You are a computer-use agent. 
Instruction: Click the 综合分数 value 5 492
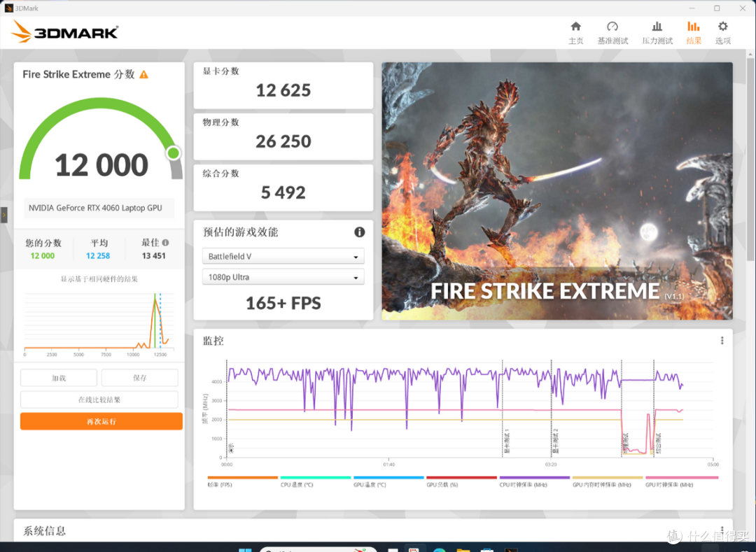click(283, 192)
